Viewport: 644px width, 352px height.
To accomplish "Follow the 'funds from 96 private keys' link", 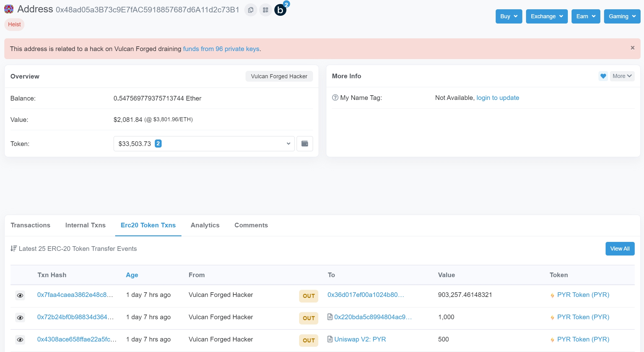I will [221, 49].
